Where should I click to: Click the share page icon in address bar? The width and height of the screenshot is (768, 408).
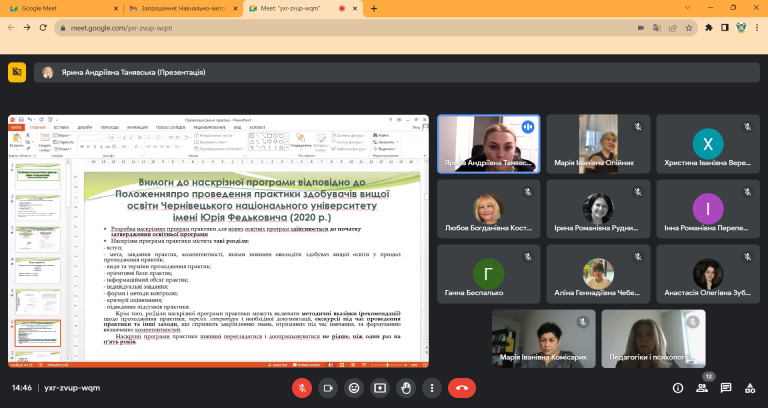(x=673, y=28)
